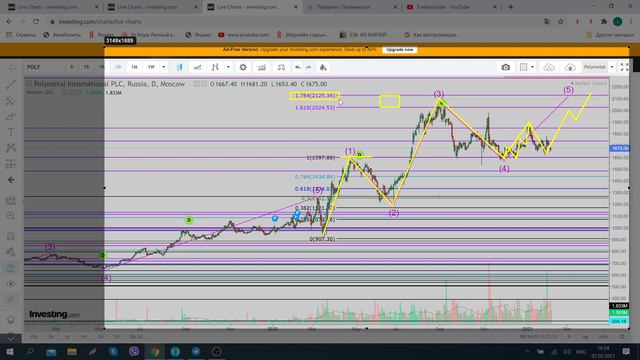This screenshot has height=360, width=640.
Task: Toggle lock all drawing tools
Action: [x=11, y=268]
